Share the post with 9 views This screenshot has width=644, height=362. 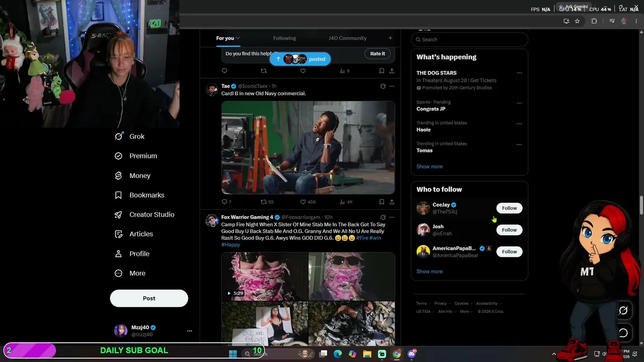tap(392, 71)
